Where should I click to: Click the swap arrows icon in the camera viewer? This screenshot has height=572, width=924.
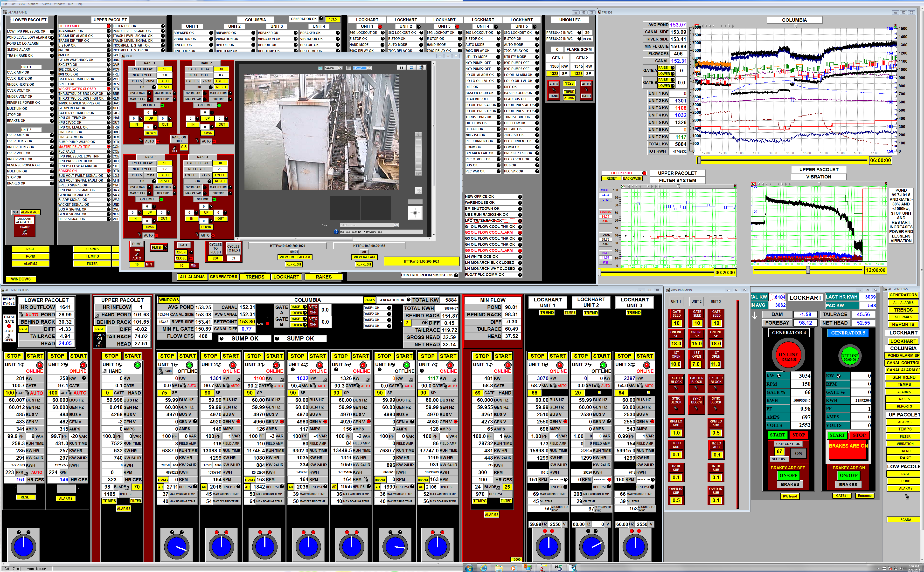(x=411, y=68)
